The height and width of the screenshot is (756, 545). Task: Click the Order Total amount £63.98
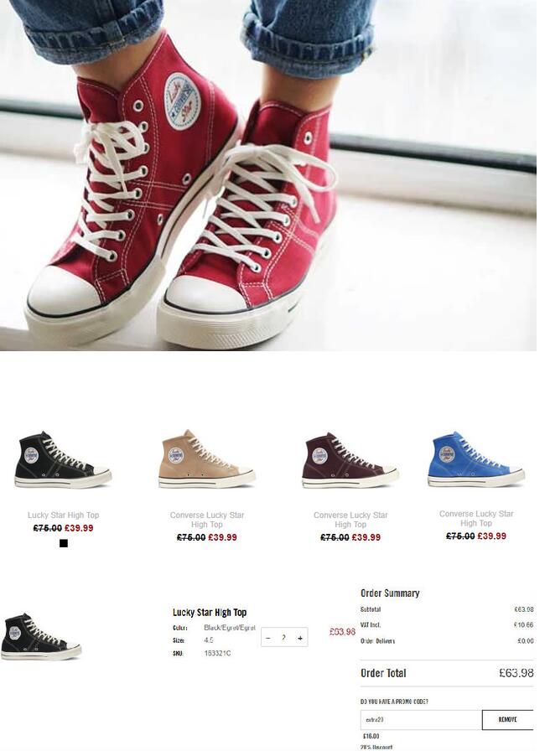[x=516, y=672]
